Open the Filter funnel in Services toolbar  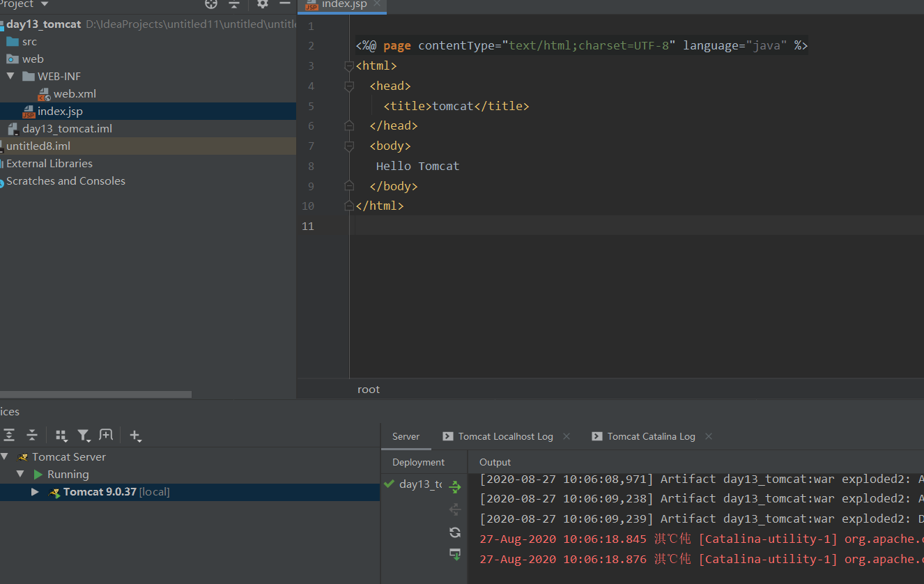click(x=84, y=436)
